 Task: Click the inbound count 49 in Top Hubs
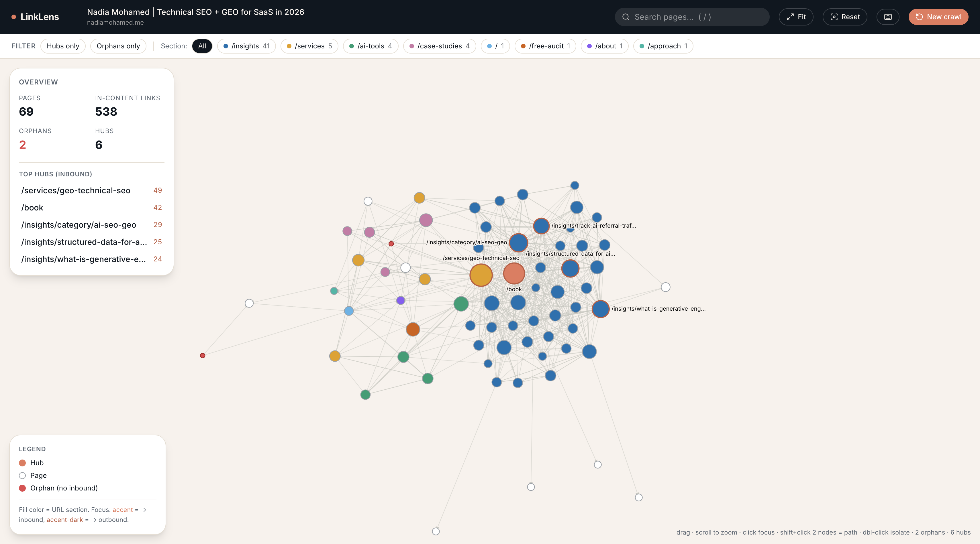158,190
